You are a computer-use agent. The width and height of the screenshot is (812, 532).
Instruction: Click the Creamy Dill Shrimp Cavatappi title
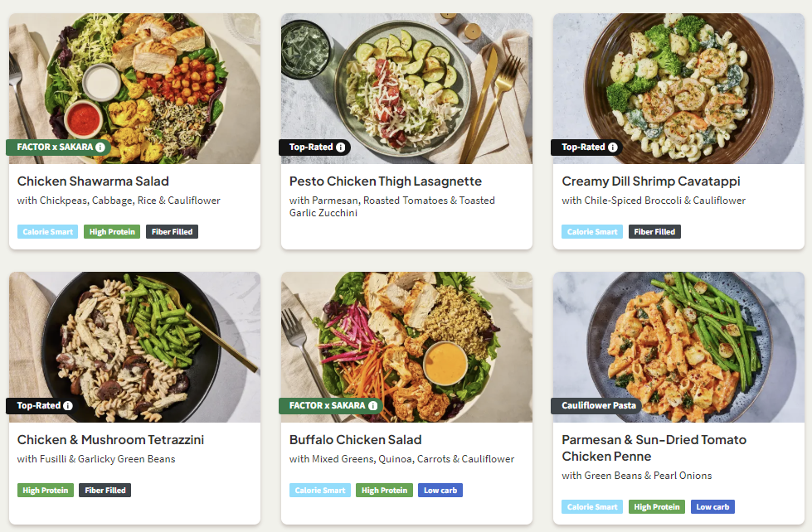click(650, 181)
